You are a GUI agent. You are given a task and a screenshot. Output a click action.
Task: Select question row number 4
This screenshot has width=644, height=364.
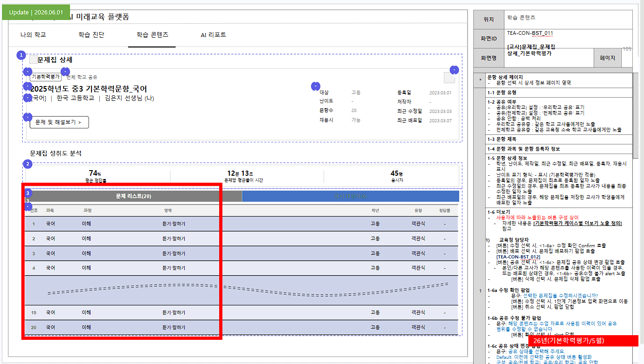pos(241,268)
